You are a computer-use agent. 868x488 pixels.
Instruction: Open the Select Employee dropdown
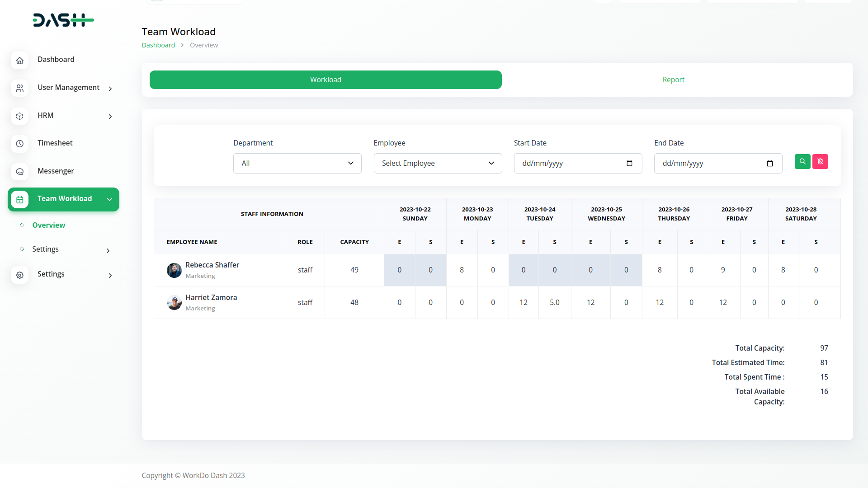(437, 163)
